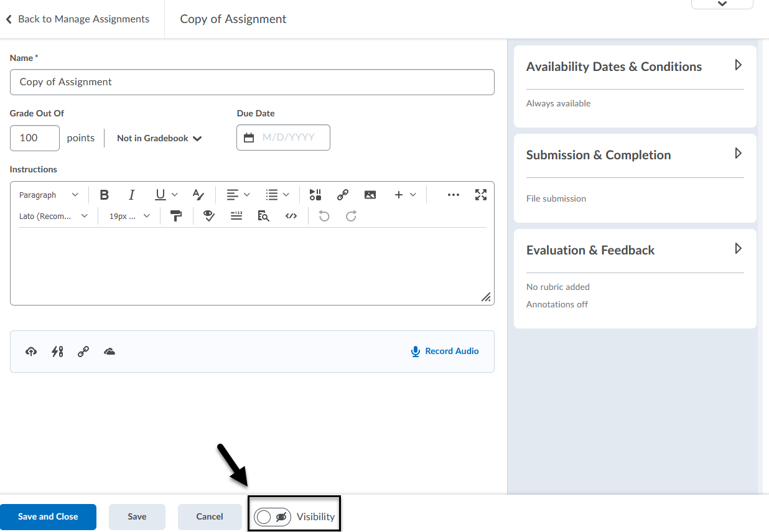
Task: Insert quicklink in the editor toolbar
Action: pyautogui.click(x=342, y=195)
